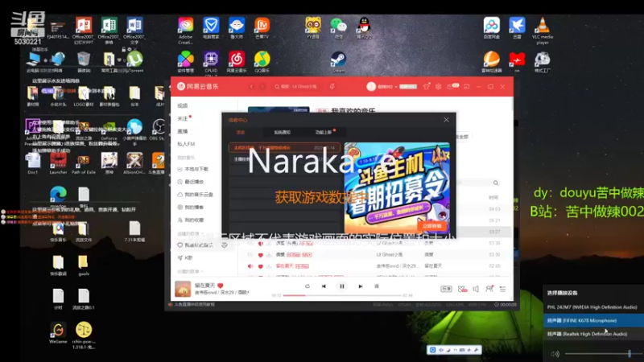Open the Douyu recruitment banner image
This screenshot has width=644, height=362.
(396, 187)
